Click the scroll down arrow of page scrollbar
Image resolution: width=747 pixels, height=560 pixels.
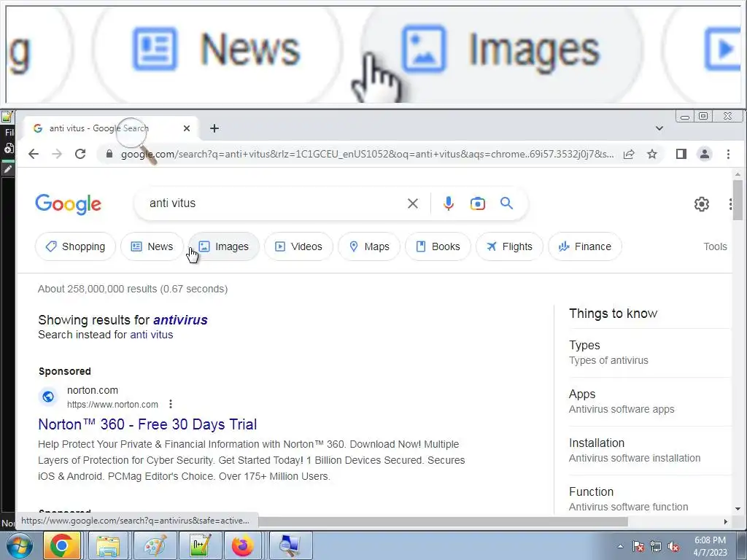coord(738,508)
